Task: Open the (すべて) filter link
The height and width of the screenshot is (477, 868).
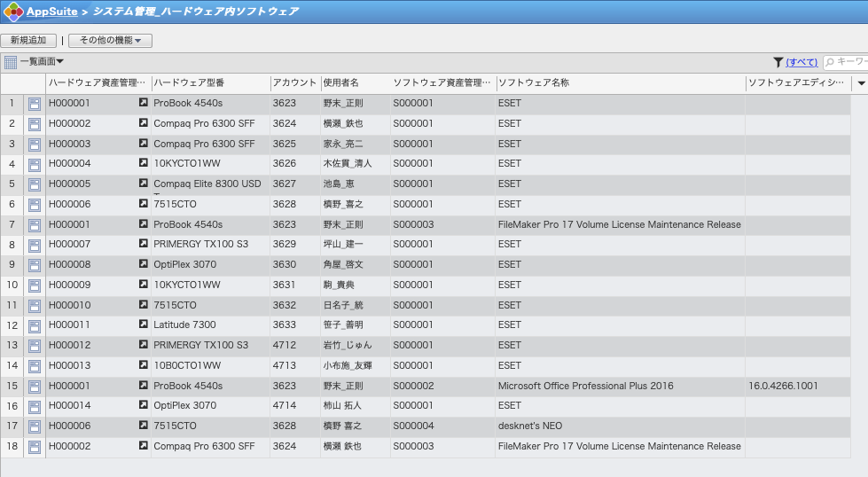Action: (802, 62)
